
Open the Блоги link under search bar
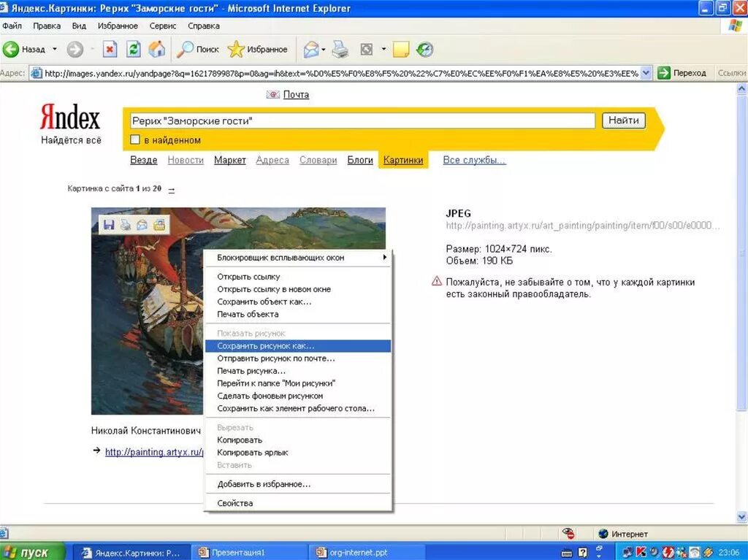point(360,160)
